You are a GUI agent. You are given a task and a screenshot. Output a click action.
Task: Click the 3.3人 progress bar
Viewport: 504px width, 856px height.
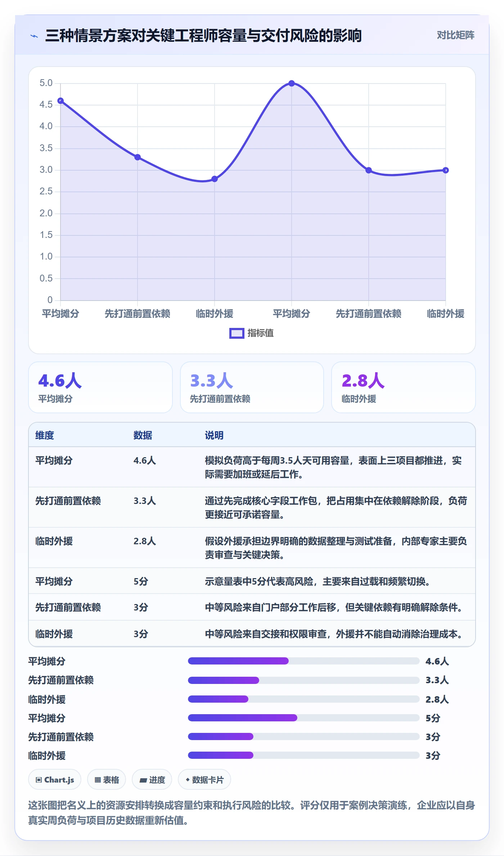[303, 680]
